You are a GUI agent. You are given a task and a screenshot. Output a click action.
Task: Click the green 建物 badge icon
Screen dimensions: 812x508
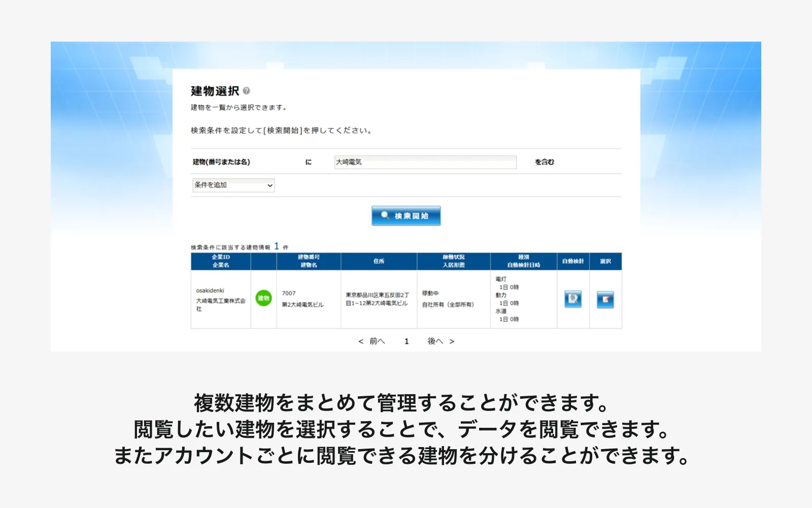coord(263,298)
